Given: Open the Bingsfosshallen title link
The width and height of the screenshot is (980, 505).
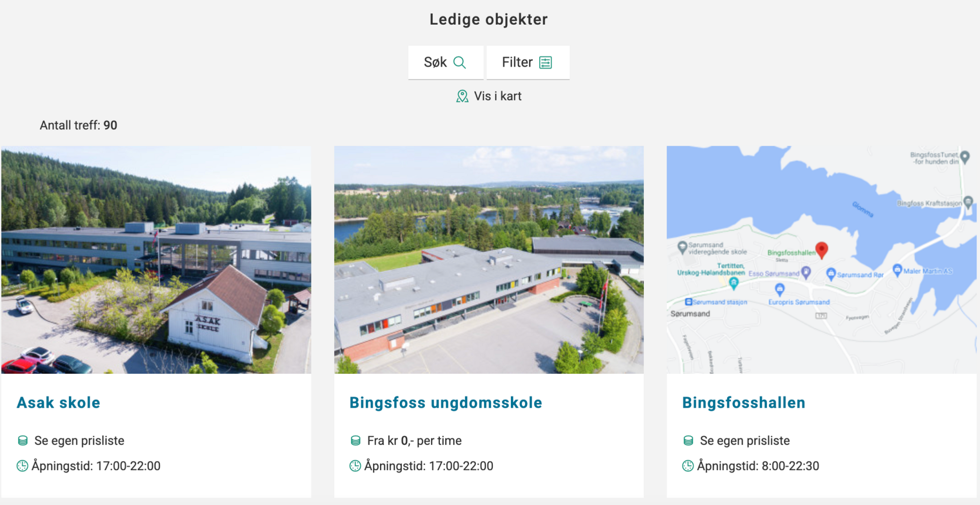Looking at the screenshot, I should (744, 403).
